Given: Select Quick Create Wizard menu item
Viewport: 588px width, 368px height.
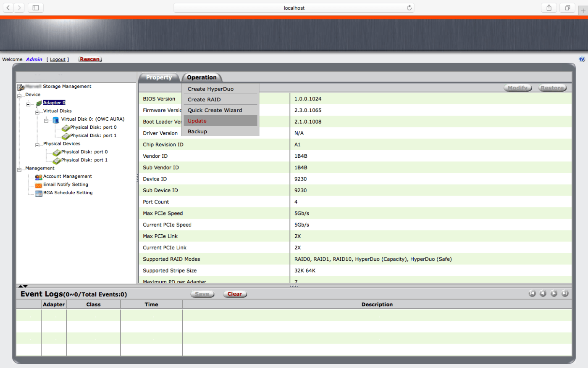Looking at the screenshot, I should pyautogui.click(x=220, y=110).
